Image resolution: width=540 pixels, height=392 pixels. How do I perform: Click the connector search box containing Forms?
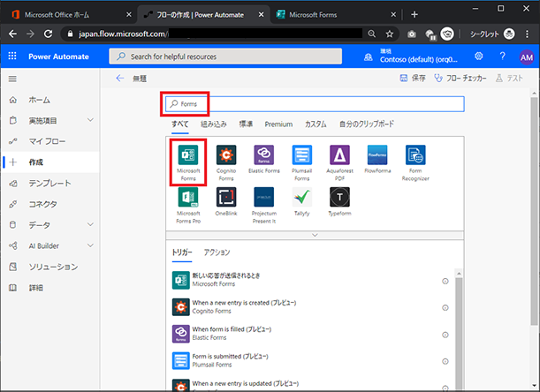(x=315, y=104)
